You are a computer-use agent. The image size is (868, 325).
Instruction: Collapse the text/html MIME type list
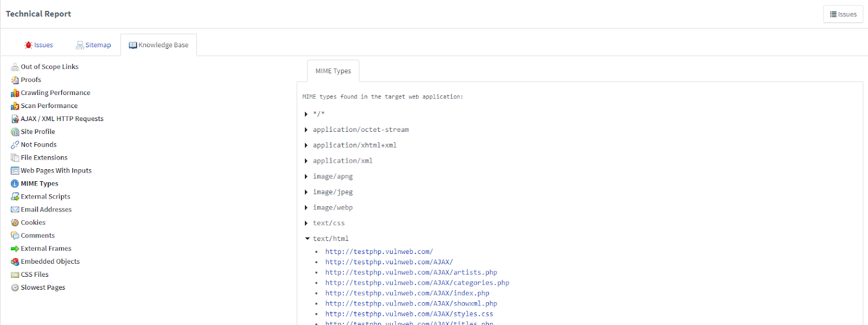pyautogui.click(x=307, y=239)
